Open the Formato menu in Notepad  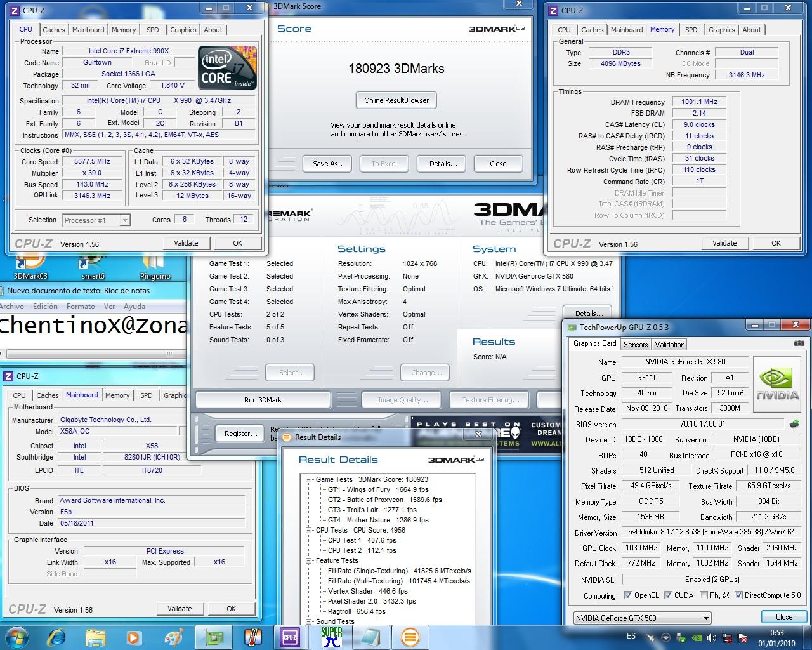point(81,307)
